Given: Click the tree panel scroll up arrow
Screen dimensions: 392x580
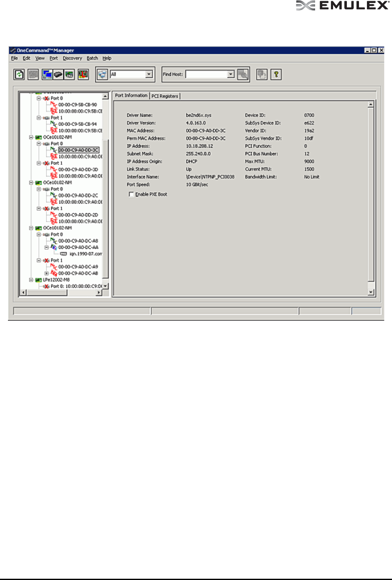Looking at the screenshot, I should click(105, 96).
